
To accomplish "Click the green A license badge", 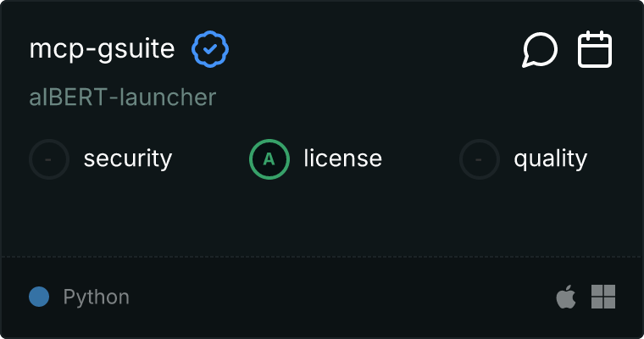I will (269, 158).
